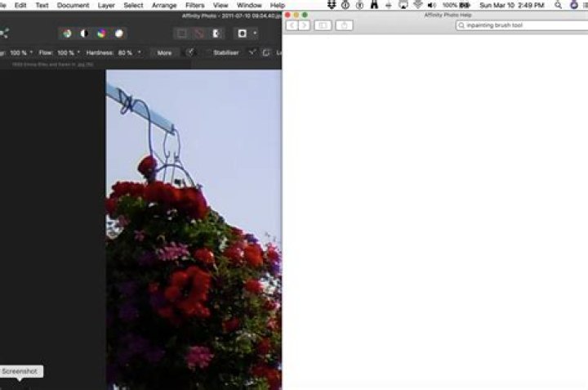Open the Hardness percentage dropdown
This screenshot has width=588, height=390.
coord(139,52)
